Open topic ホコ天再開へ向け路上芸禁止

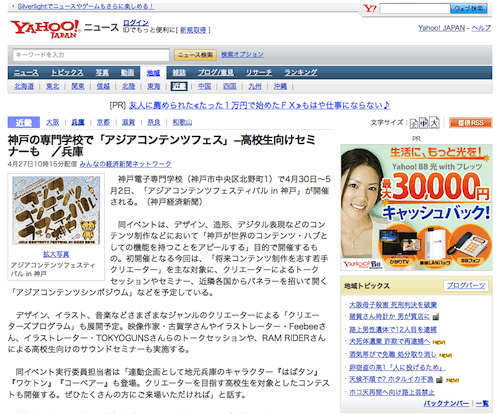pyautogui.click(x=392, y=392)
